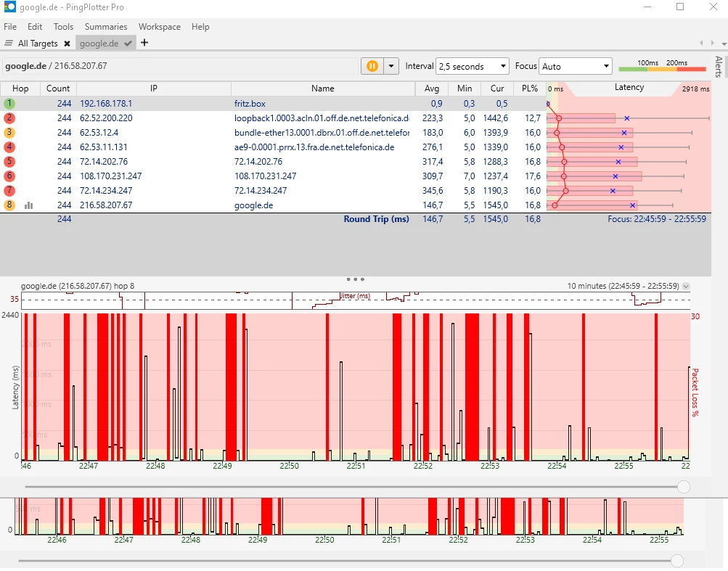Open the 10 minutes timeline range dropdown

[x=686, y=286]
